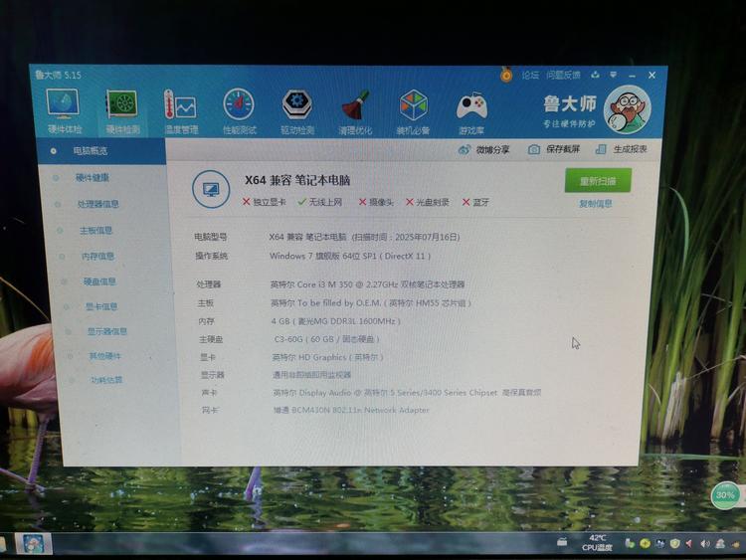
Task: Click the 鲁大师 app icon on taskbar
Action: tap(33, 544)
